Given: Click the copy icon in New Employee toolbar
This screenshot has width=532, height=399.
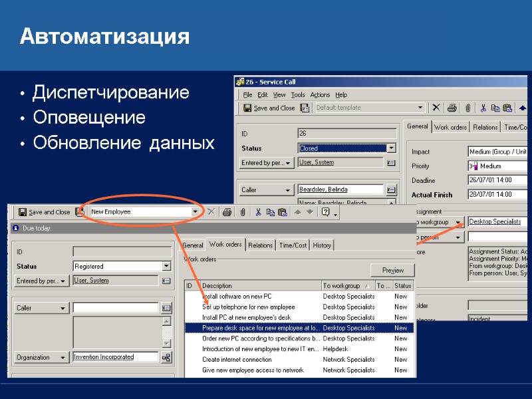Looking at the screenshot, I should tap(270, 212).
